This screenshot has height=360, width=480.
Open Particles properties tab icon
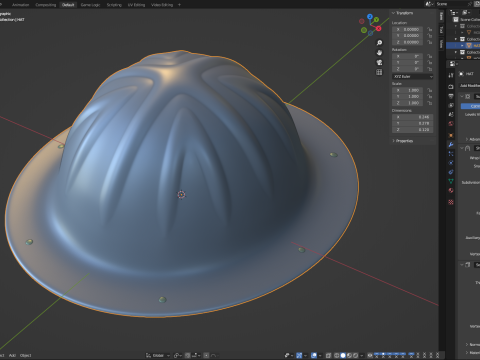point(451,154)
